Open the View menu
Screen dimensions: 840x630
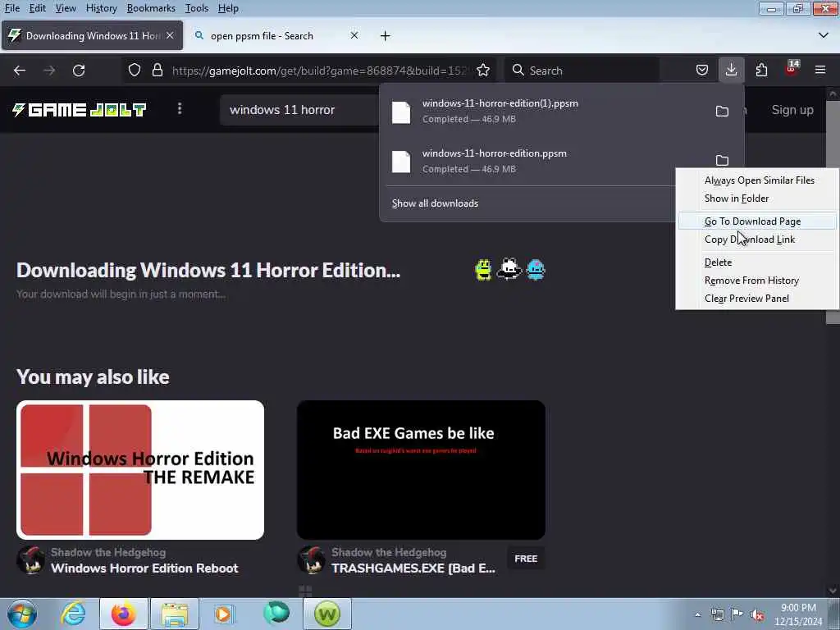point(66,8)
